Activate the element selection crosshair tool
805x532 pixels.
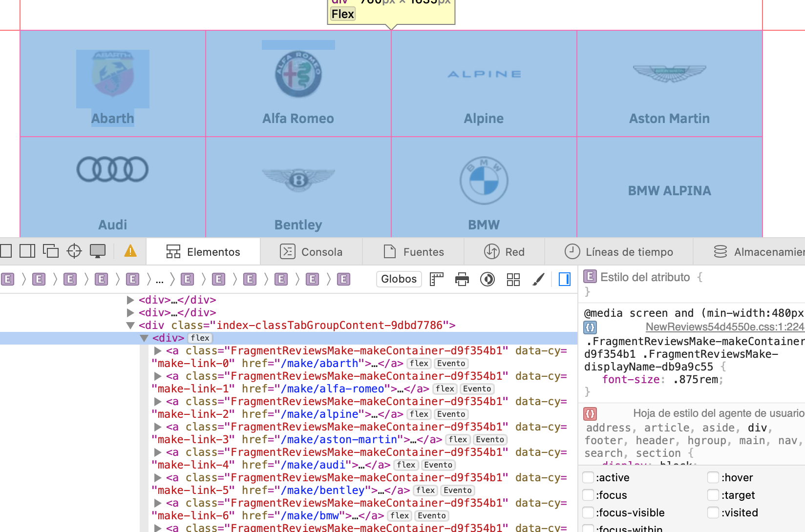pyautogui.click(x=74, y=251)
